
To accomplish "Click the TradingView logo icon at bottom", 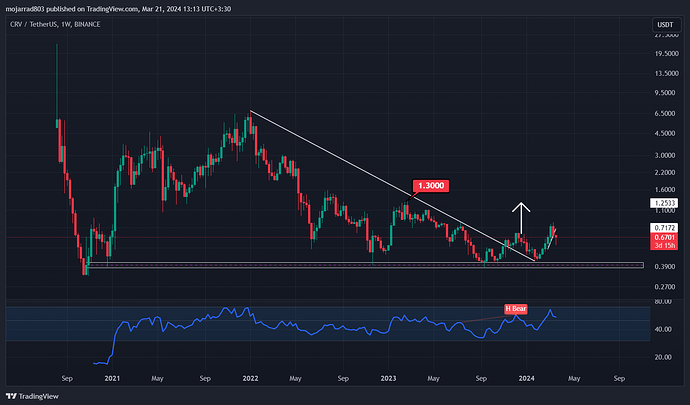I will coord(13,396).
